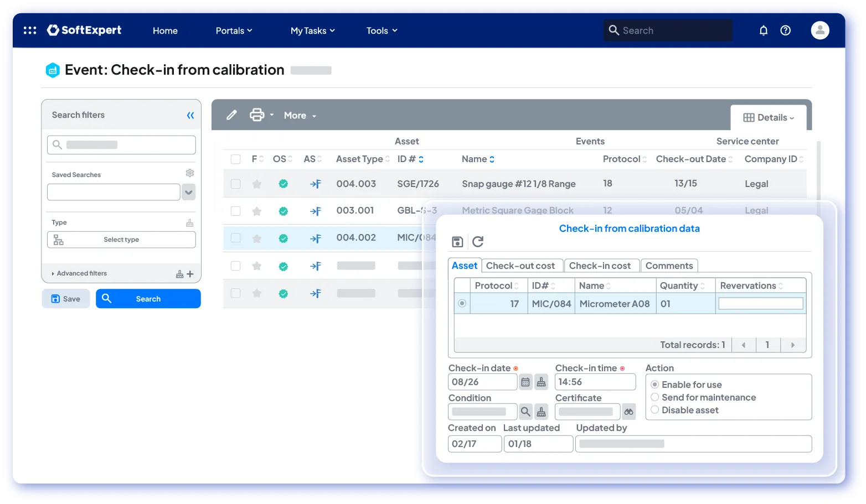Image resolution: width=866 pixels, height=504 pixels.
Task: Check the Snap gauge row checkbox
Action: click(x=235, y=184)
